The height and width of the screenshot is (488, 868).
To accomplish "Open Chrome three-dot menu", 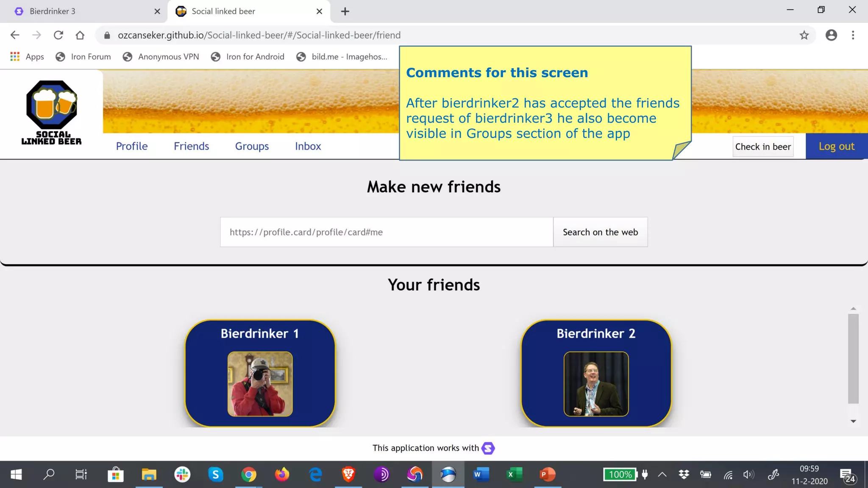I will point(853,35).
